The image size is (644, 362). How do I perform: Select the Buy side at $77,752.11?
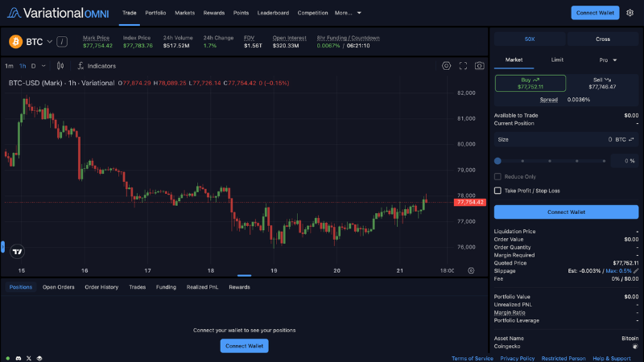point(530,84)
